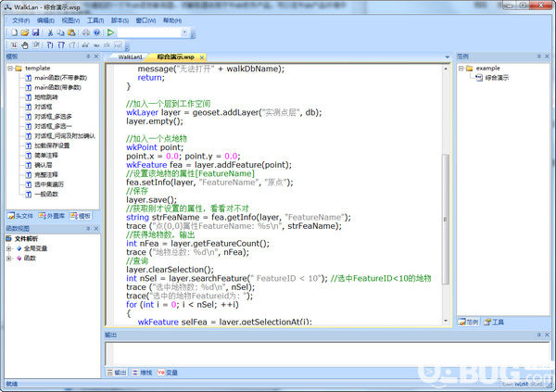
Task: Pin the 输出 panel with the pushpin
Action: pos(538,335)
